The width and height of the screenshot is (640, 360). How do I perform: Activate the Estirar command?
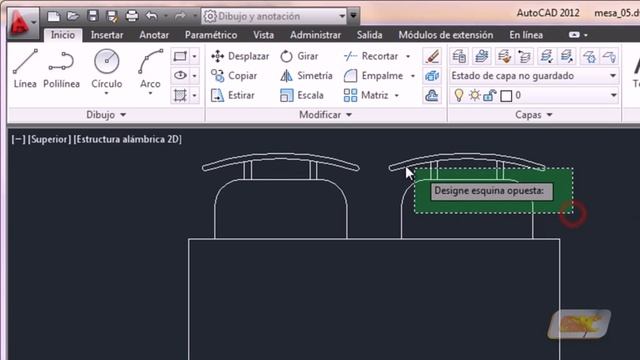(x=233, y=95)
